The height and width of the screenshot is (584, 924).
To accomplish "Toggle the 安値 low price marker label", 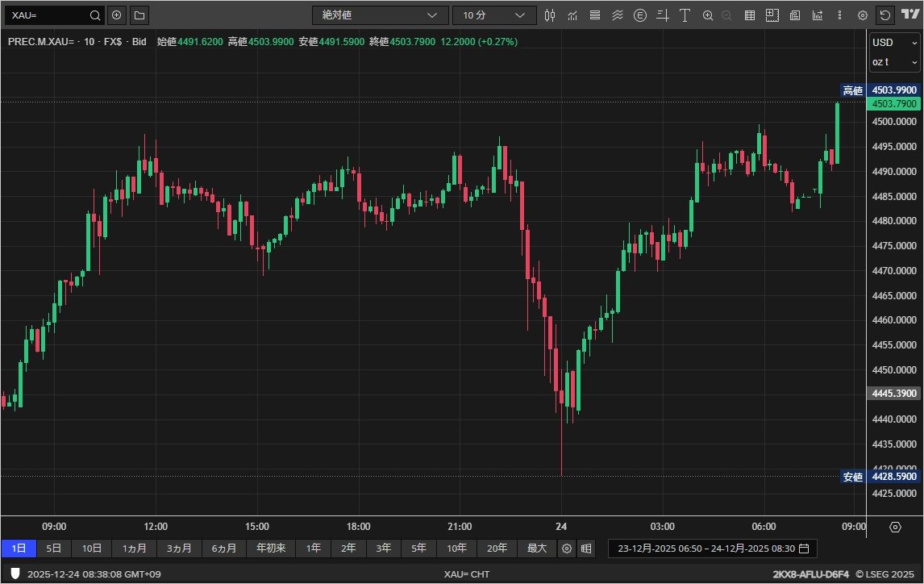I will tap(852, 477).
